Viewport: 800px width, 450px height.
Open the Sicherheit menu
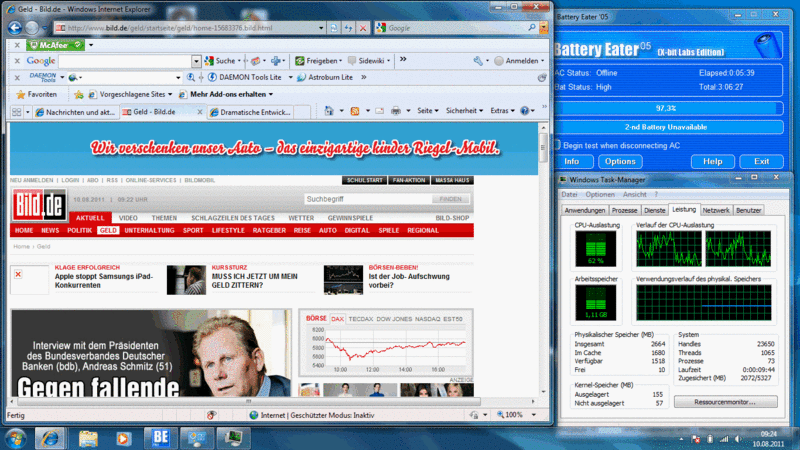[x=464, y=111]
